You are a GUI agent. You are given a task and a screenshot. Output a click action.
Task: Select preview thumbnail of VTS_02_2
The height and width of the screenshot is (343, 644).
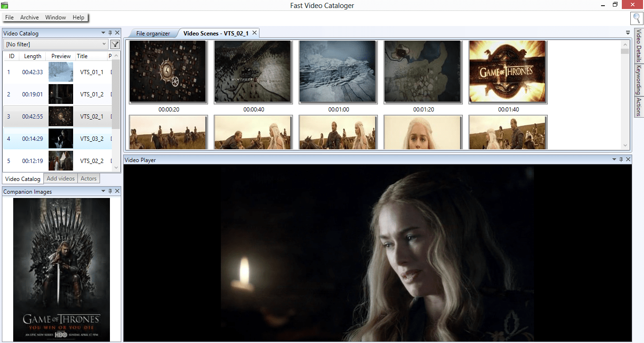[x=61, y=161]
